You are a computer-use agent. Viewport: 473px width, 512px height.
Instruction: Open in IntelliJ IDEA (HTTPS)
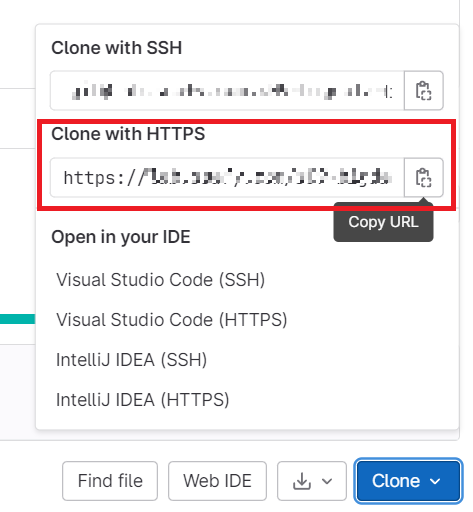(x=143, y=400)
